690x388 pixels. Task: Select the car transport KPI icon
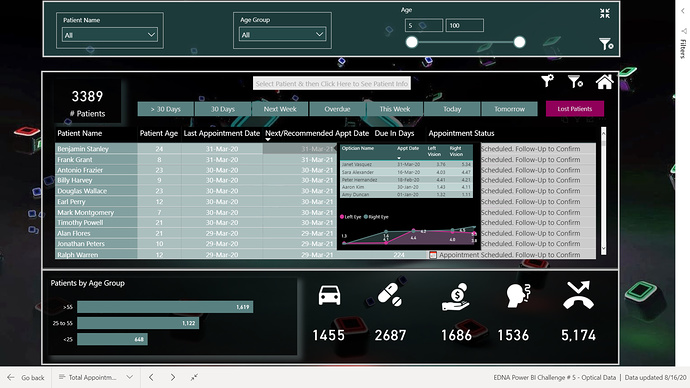click(x=329, y=295)
